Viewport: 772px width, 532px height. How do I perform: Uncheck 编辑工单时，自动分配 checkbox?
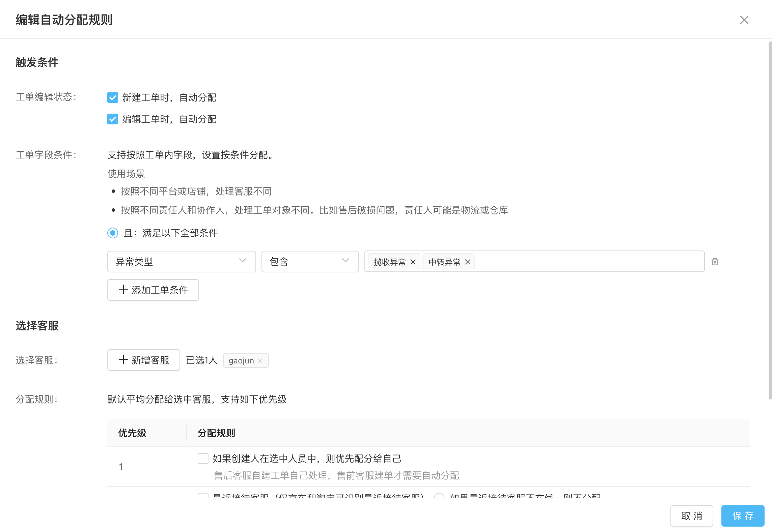tap(113, 119)
